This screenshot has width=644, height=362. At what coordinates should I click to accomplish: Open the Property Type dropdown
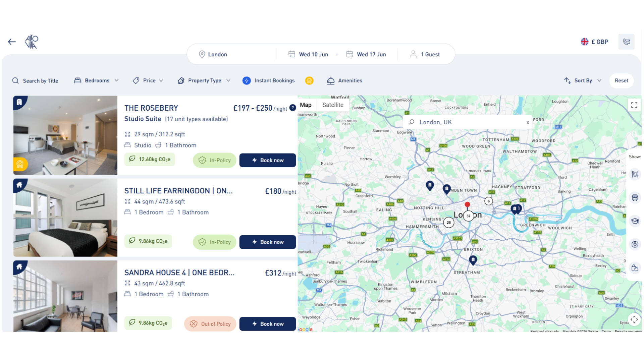coord(204,80)
